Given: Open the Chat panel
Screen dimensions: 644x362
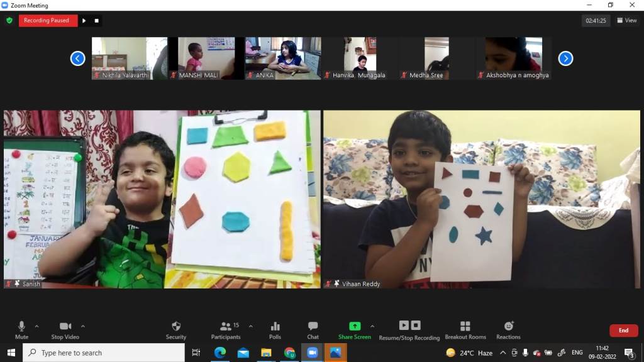Looking at the screenshot, I should 313,330.
